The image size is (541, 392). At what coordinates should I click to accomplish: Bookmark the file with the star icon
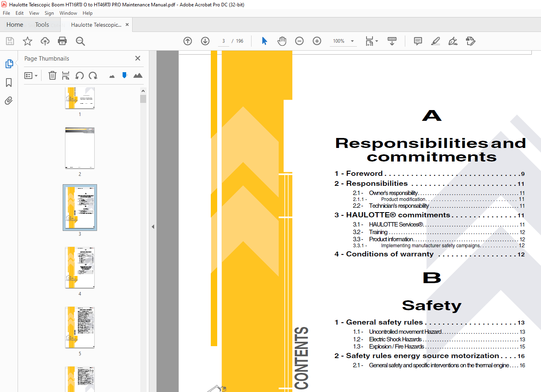click(x=28, y=41)
